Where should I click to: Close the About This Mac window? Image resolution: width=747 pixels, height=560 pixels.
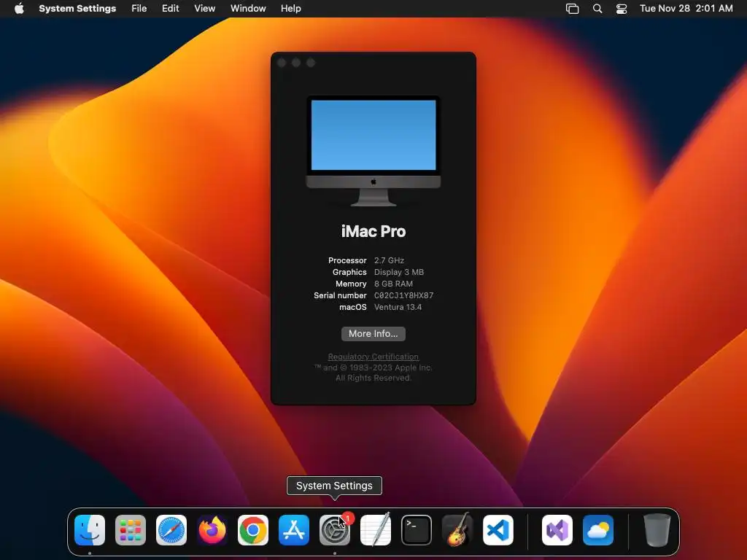pos(282,63)
